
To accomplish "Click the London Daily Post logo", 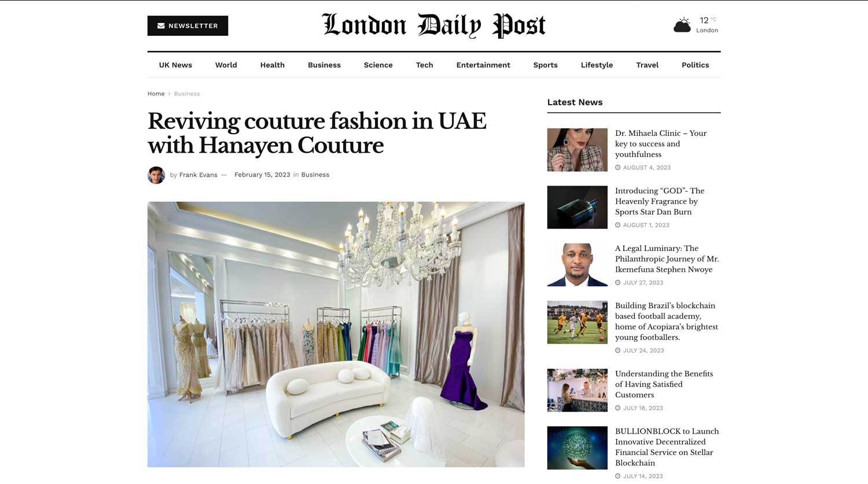I will click(433, 25).
